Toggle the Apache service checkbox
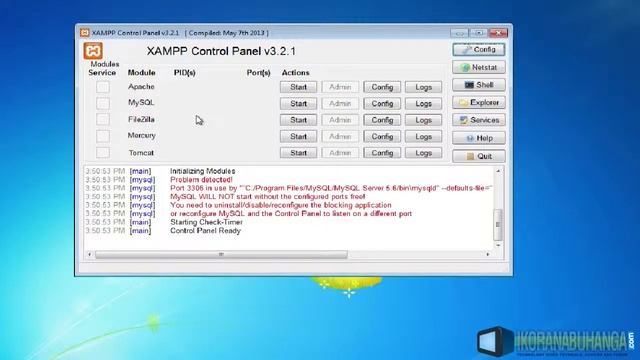Screen dimensions: 640x360 (x=103, y=87)
